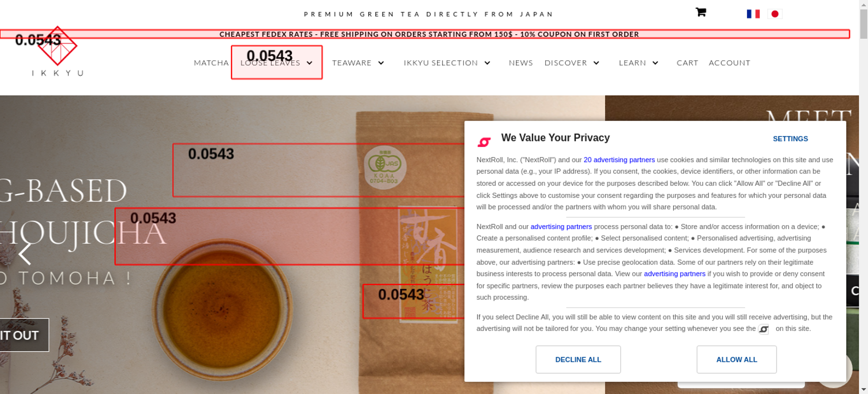Click the Decline All button
Viewport: 868px width, 394px height.
[x=578, y=359]
